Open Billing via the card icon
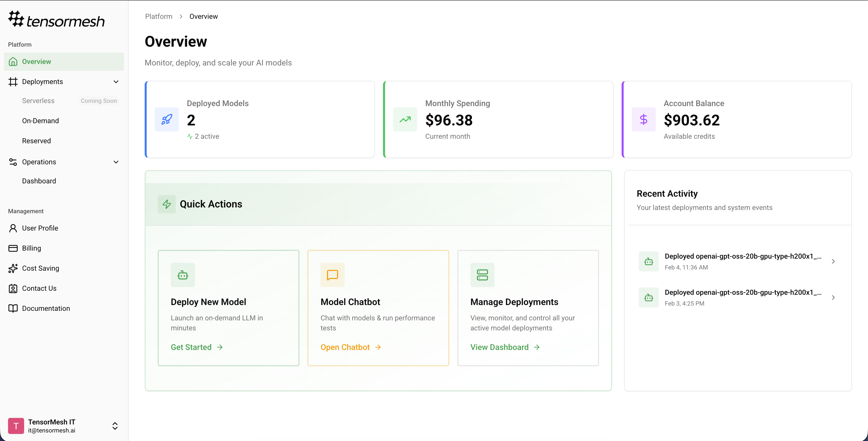Image resolution: width=868 pixels, height=441 pixels. tap(13, 248)
